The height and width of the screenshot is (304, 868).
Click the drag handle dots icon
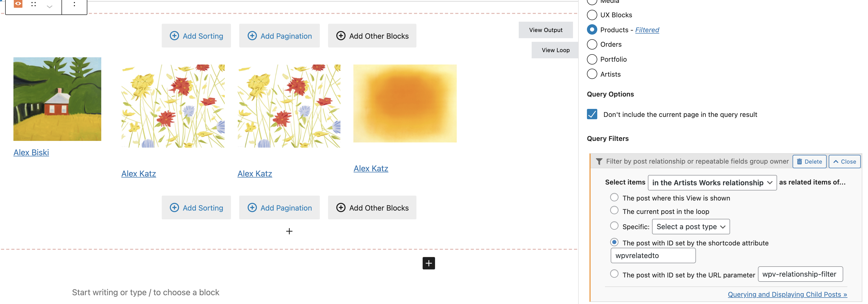pos(33,4)
